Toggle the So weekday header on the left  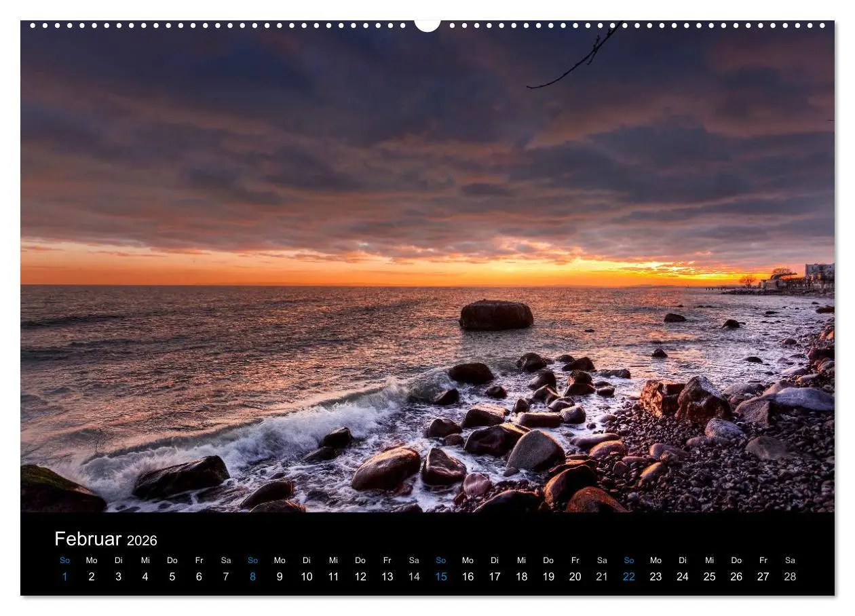66,560
